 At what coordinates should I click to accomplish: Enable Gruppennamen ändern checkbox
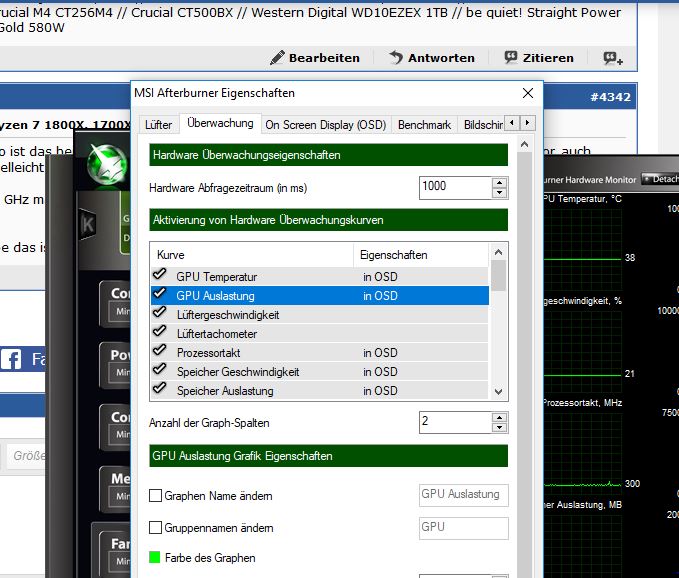155,527
